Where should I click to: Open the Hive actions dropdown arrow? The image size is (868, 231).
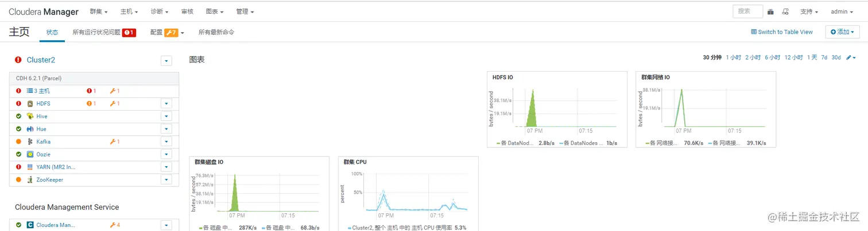166,116
